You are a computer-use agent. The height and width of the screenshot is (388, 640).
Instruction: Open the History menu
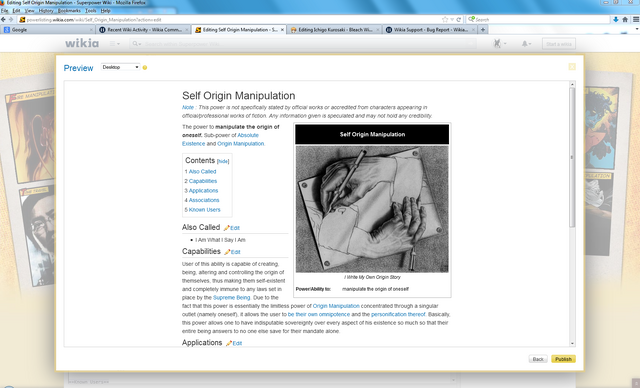coord(46,11)
